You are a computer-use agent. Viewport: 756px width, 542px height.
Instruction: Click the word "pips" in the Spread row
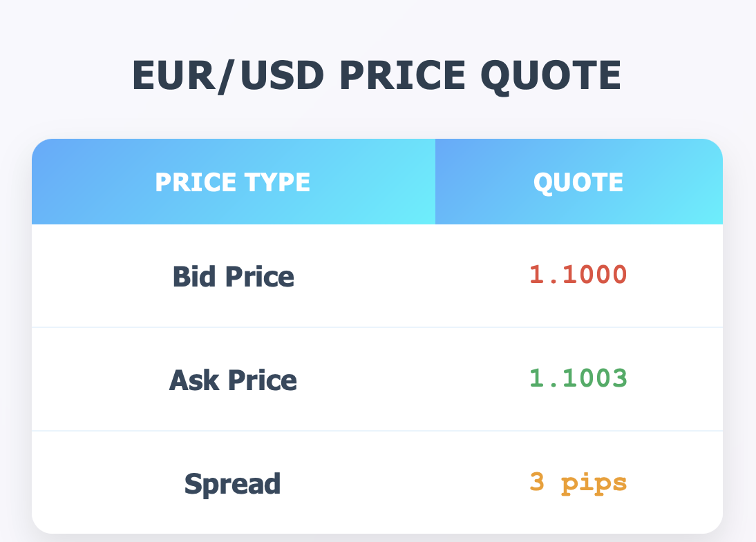(x=594, y=483)
